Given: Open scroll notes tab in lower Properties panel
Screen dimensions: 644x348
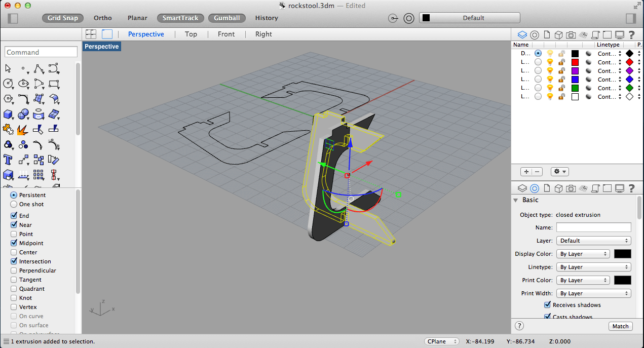Looking at the screenshot, I should 595,188.
